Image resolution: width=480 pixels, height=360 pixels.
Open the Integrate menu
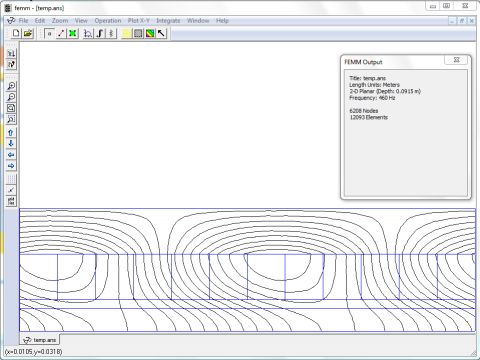(x=168, y=21)
